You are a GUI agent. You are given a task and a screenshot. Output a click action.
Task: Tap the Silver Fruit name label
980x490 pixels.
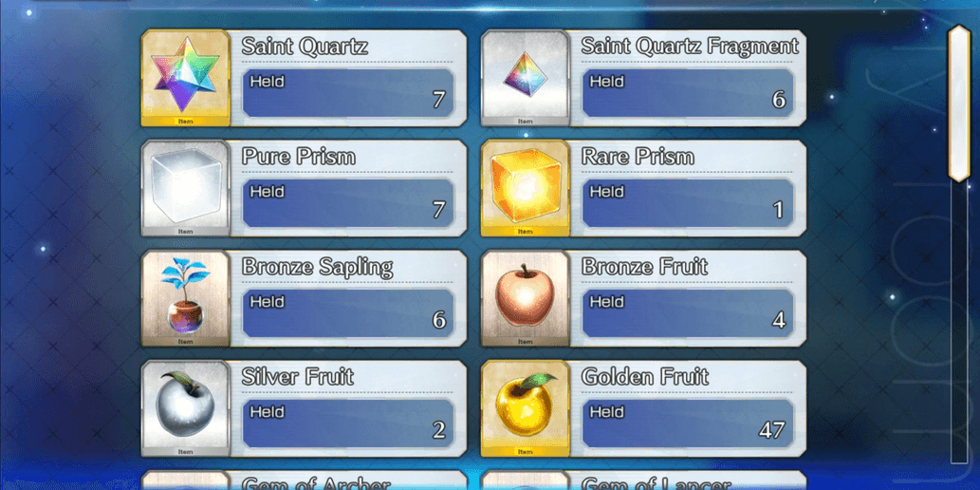point(298,377)
